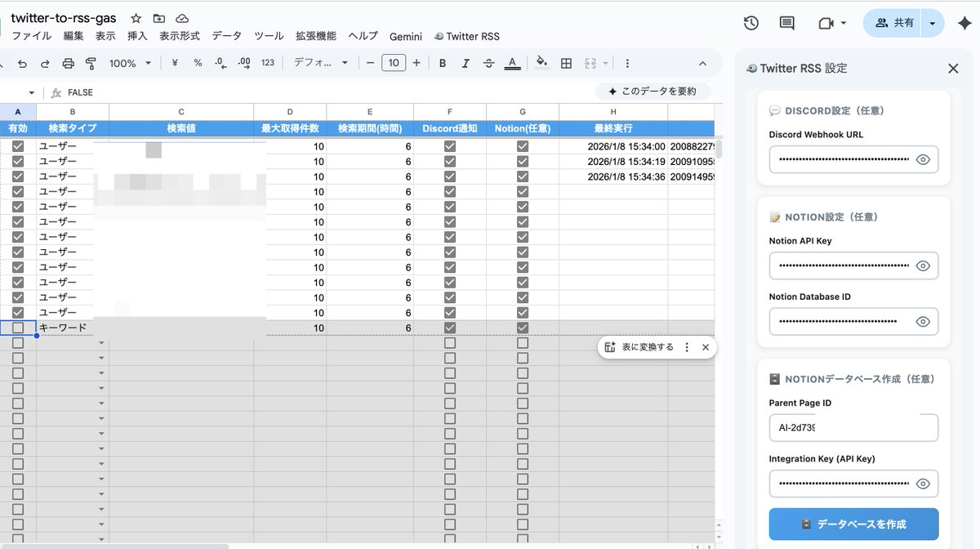Click the font size 10 field
Viewport: 980px width, 549px height.
[394, 63]
